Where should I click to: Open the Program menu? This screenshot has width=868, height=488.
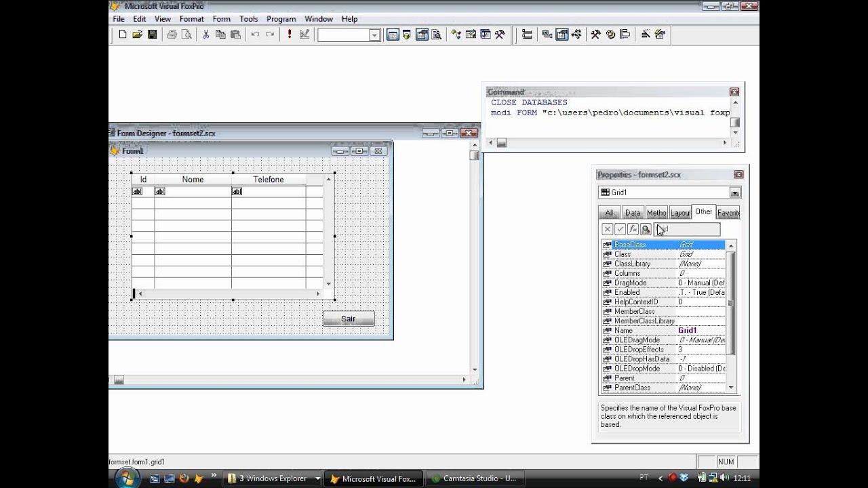(281, 19)
